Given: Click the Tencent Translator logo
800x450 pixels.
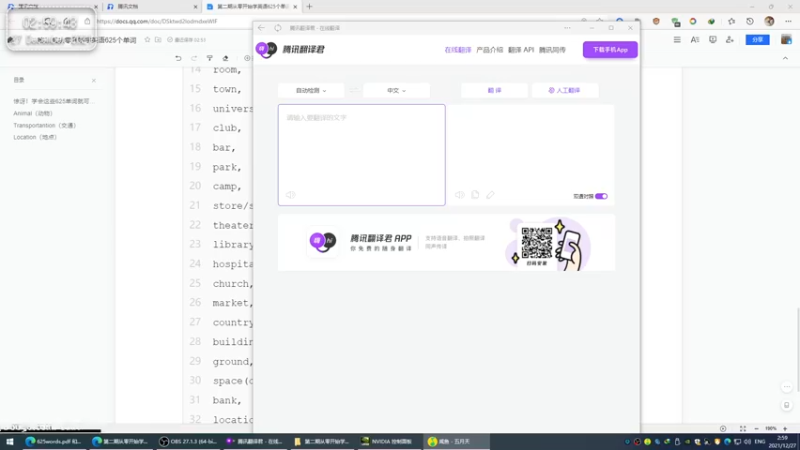Looking at the screenshot, I should 290,49.
